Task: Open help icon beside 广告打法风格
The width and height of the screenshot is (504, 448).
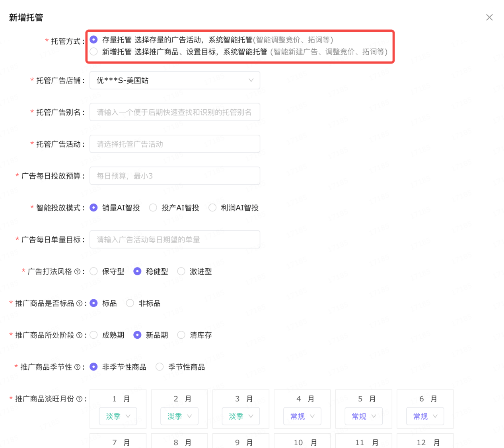Action: 78,272
